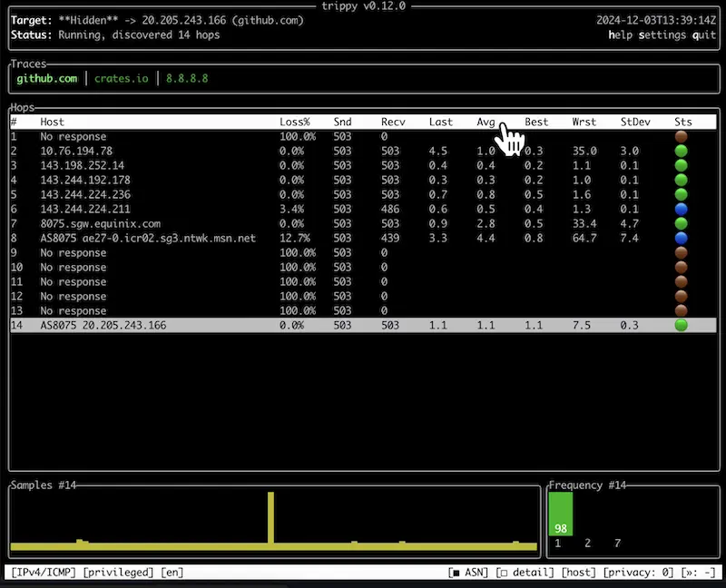Click the Host column header

coord(52,122)
